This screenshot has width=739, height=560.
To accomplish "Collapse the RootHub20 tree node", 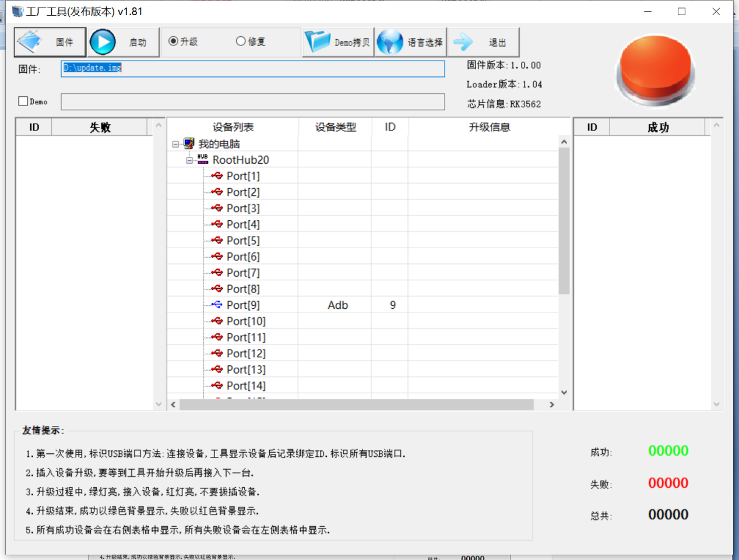I will click(189, 160).
